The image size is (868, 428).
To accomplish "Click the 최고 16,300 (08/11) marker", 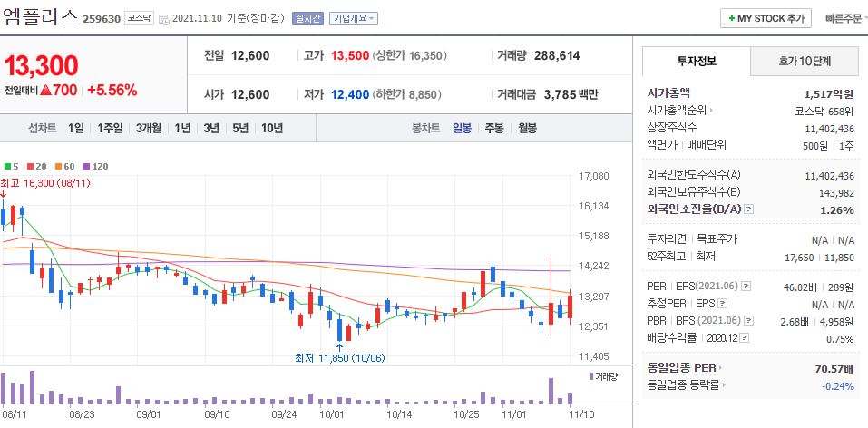I will [45, 183].
